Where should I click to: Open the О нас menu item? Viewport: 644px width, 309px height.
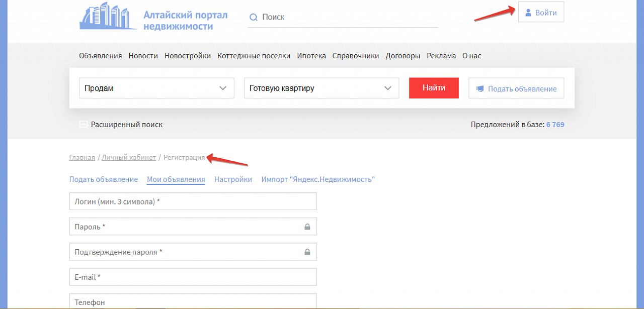pos(472,56)
